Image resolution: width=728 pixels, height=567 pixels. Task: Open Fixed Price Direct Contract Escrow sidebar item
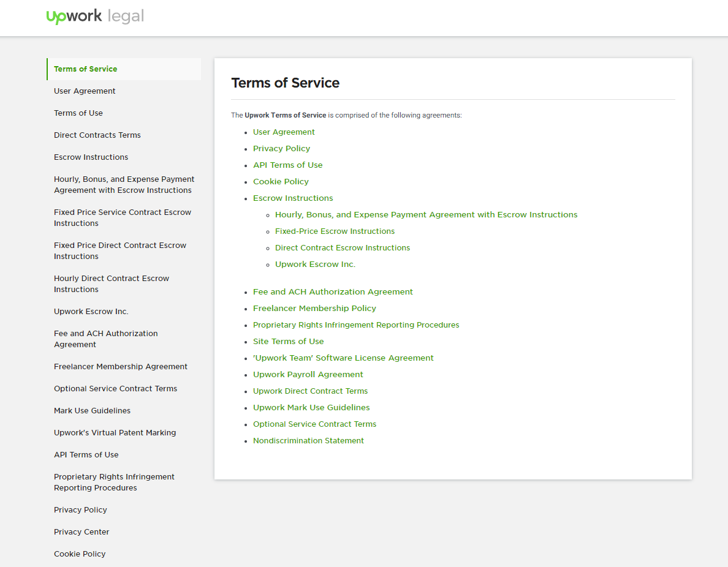coord(119,250)
